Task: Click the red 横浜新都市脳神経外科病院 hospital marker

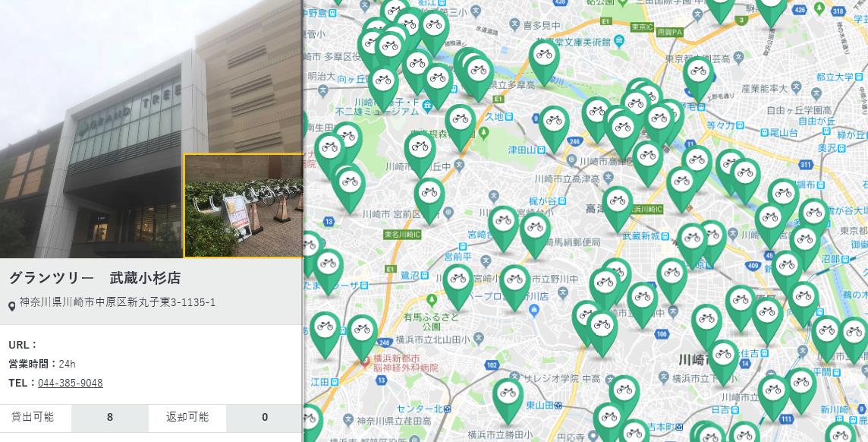Action: (365, 361)
